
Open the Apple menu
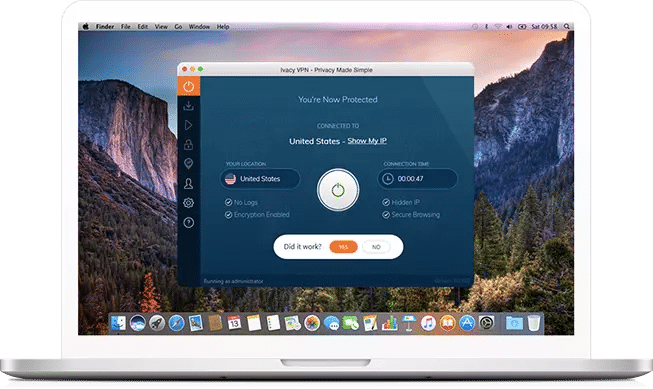[x=86, y=26]
